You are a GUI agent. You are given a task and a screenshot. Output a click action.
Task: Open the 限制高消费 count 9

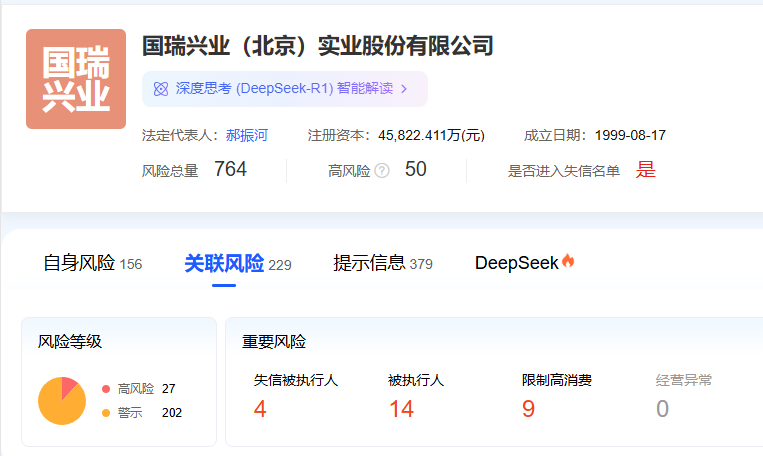528,409
